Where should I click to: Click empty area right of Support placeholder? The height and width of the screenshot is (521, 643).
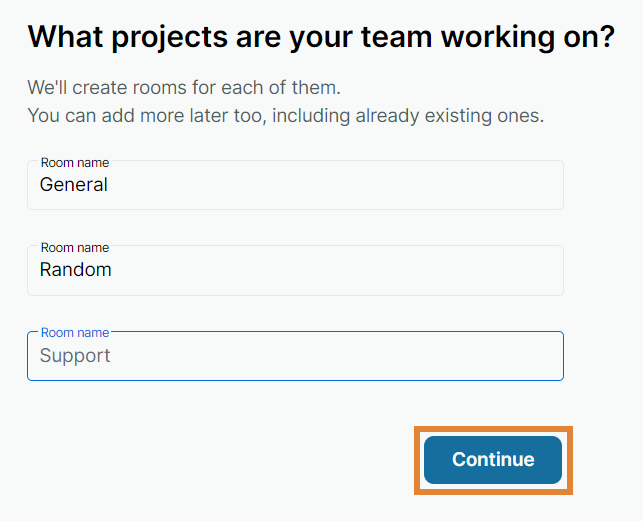400,356
